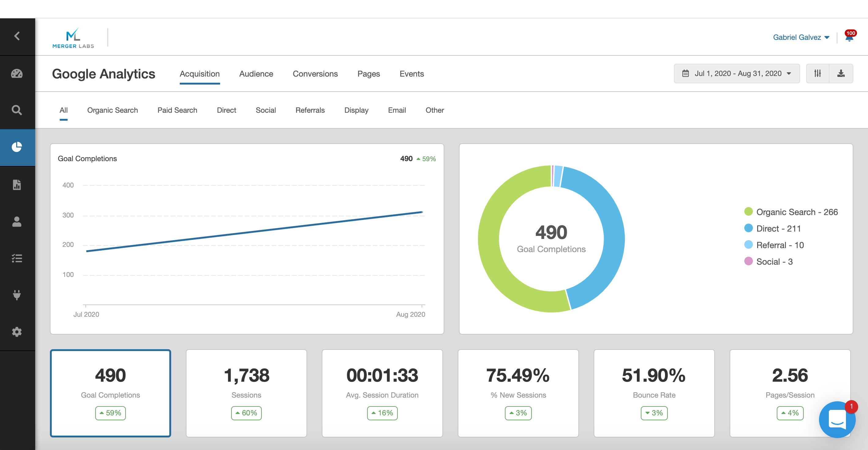The image size is (868, 450).
Task: Click the Aug 2020 axis label
Action: point(410,314)
